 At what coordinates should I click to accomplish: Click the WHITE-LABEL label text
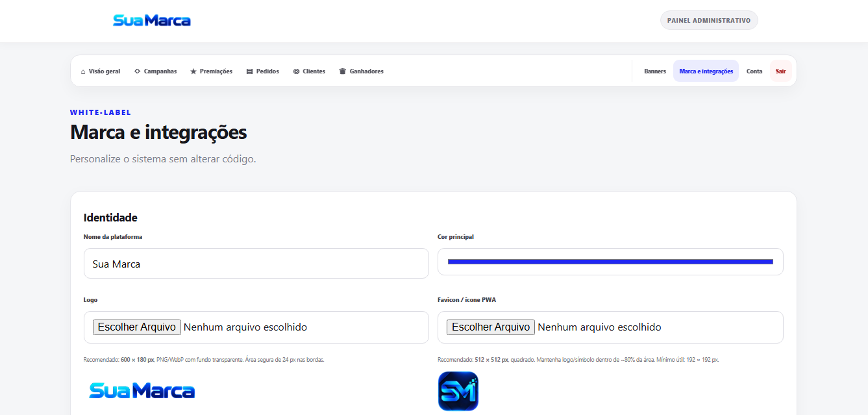pyautogui.click(x=101, y=112)
